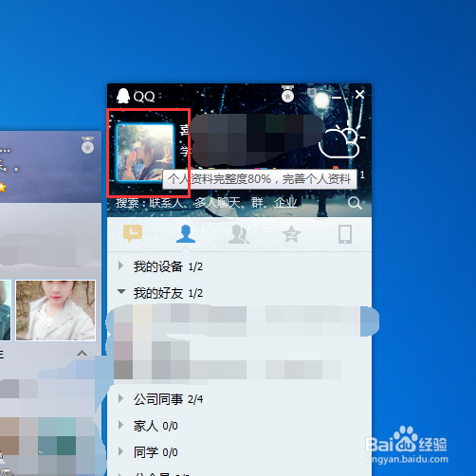Close the QQ main window
This screenshot has width=476, height=476.
tap(359, 94)
